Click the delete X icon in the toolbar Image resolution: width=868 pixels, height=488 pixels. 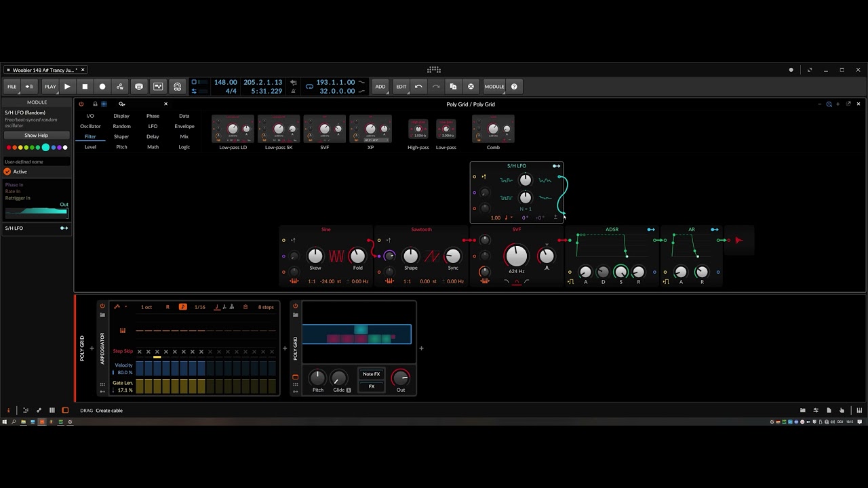pos(471,86)
